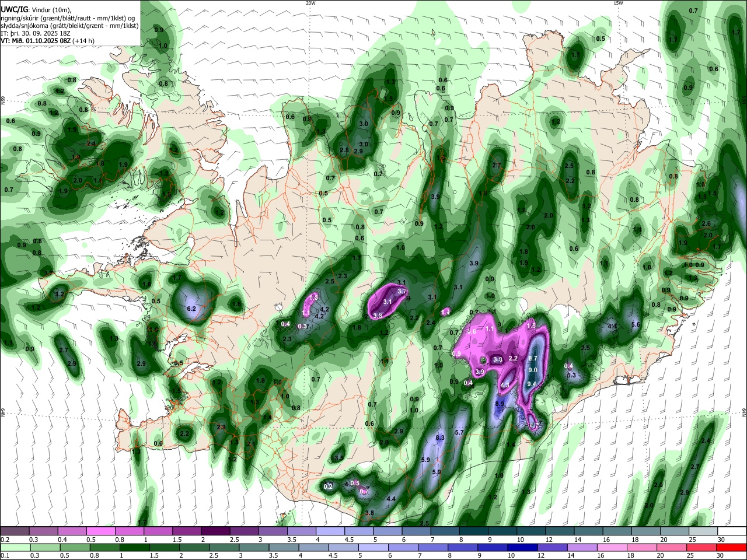The width and height of the screenshot is (747, 560).
Task: Select the red rain-scale swatch between 25 and 30
Action: coord(702,547)
